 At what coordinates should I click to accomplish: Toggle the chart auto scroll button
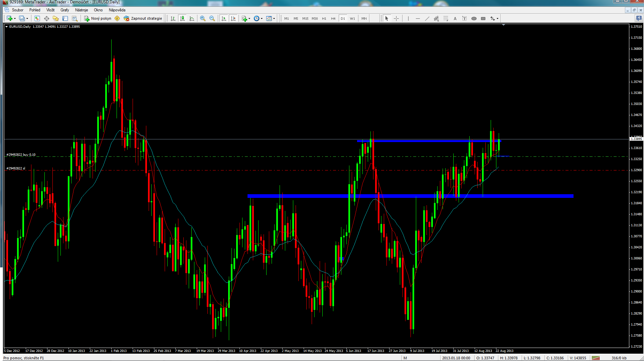pos(223,18)
